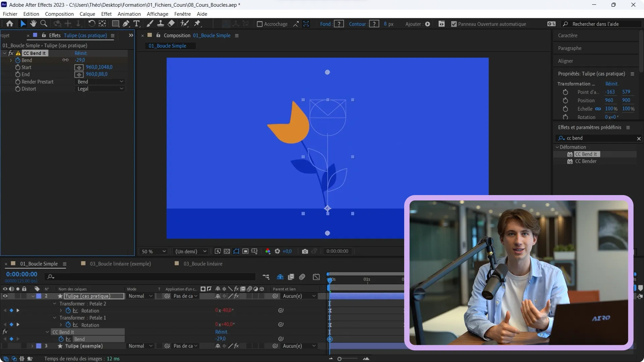Select the Hand tool
The width and height of the screenshot is (644, 362).
33,23
